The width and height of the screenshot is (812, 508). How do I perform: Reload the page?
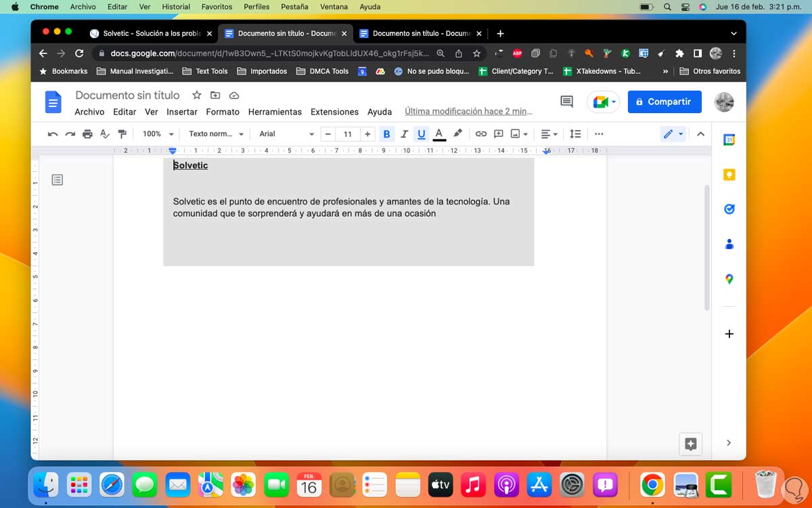point(79,53)
